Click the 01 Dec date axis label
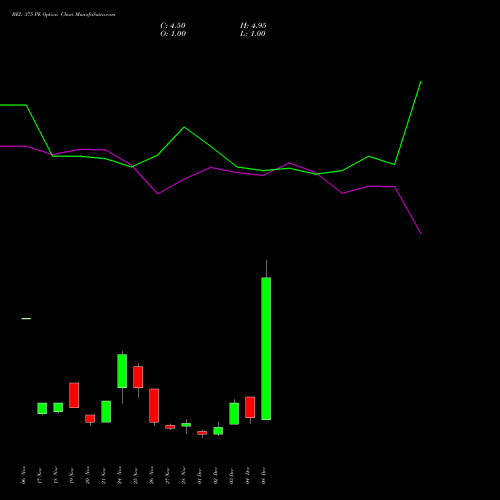The height and width of the screenshot is (500, 500). (x=200, y=476)
